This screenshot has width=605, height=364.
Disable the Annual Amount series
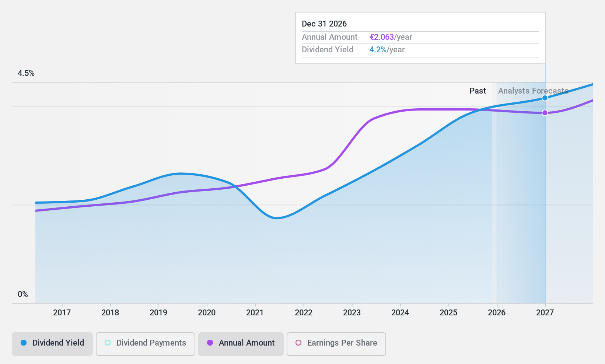coord(241,343)
